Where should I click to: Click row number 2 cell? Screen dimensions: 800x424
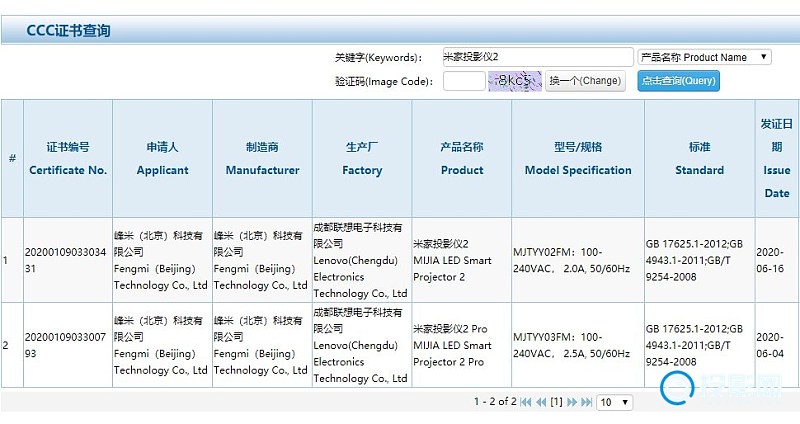coord(12,345)
